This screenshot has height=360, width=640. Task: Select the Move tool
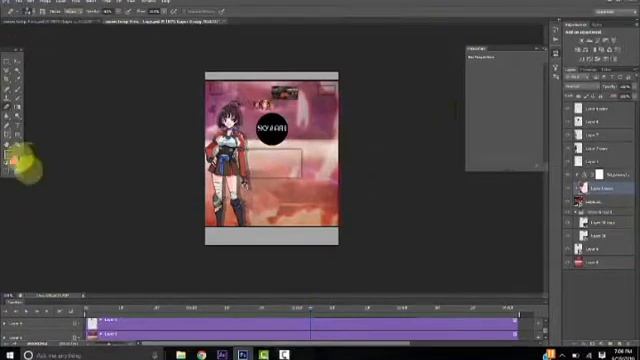click(17, 62)
